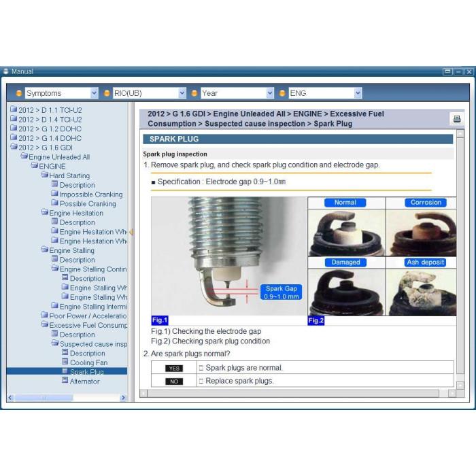Close the Manual window
The width and height of the screenshot is (476, 476).
(469, 71)
